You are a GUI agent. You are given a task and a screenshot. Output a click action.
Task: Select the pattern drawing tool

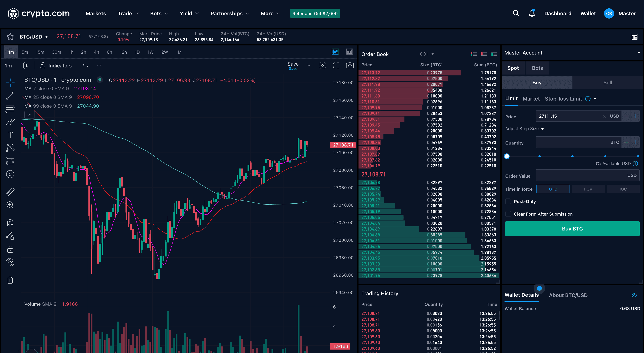[x=10, y=148]
